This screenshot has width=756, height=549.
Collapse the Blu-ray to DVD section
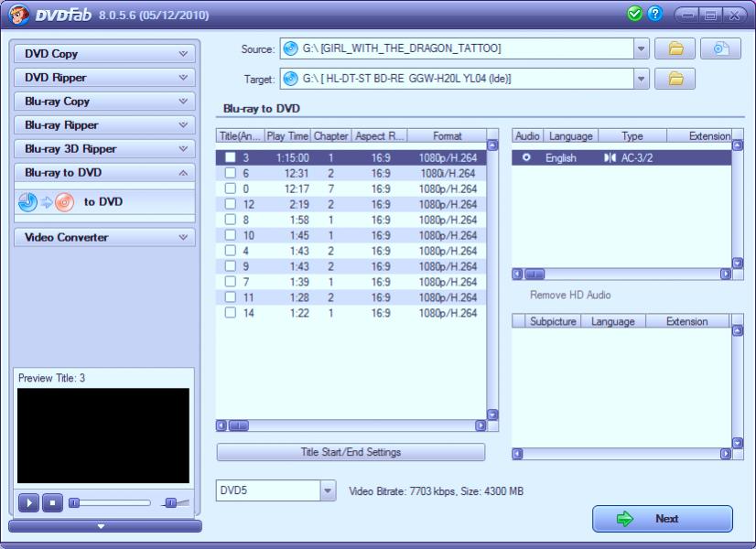tap(104, 173)
